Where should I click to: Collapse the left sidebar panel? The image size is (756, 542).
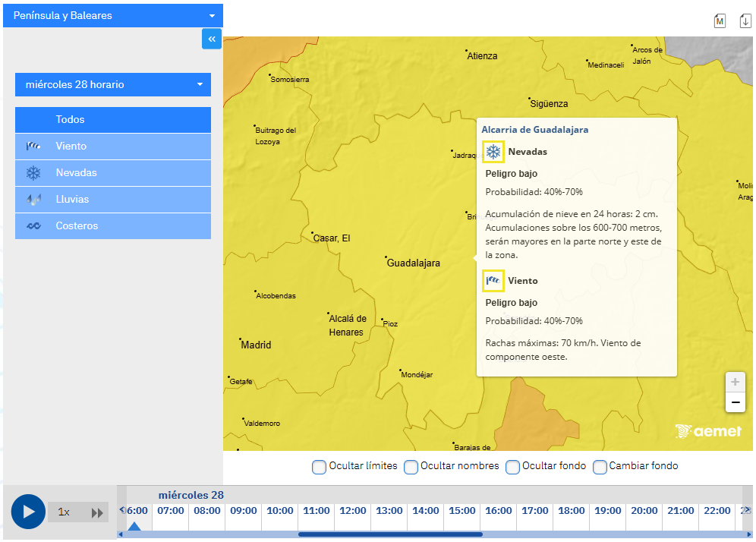tap(212, 39)
